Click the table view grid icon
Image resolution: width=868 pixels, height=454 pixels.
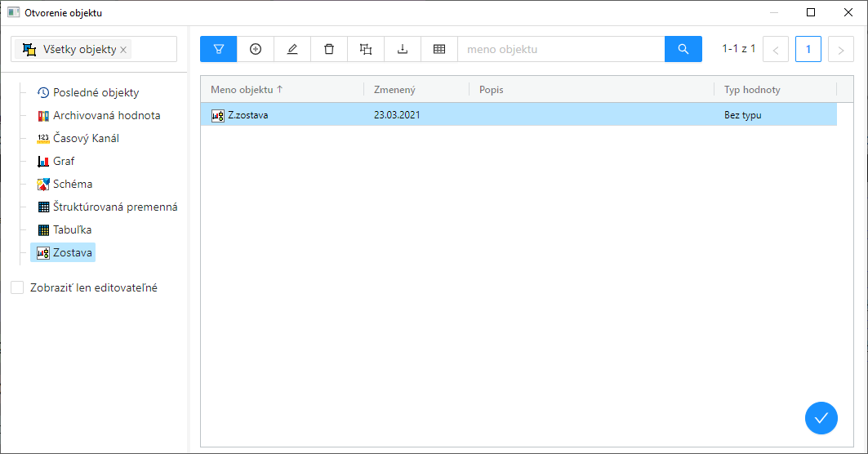pyautogui.click(x=439, y=49)
